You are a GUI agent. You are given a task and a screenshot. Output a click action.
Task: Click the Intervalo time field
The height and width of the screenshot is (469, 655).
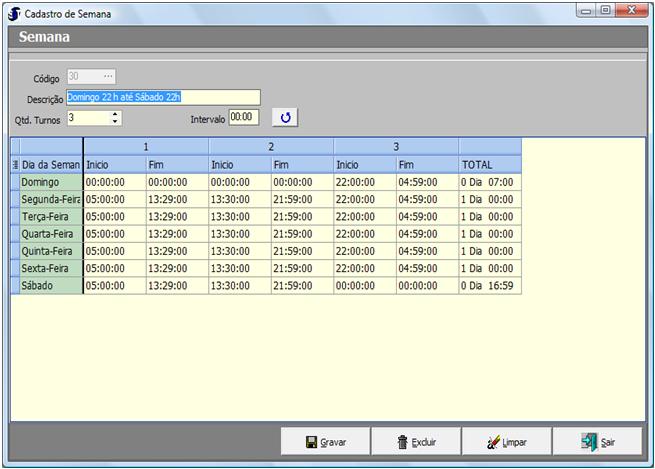(243, 118)
